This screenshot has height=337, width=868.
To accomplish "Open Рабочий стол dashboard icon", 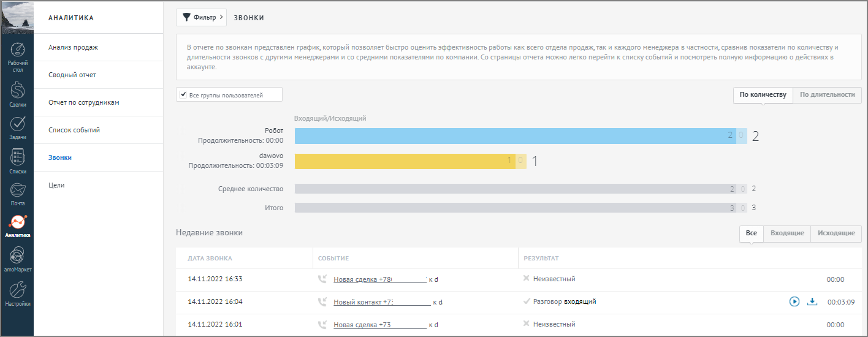I will (17, 57).
